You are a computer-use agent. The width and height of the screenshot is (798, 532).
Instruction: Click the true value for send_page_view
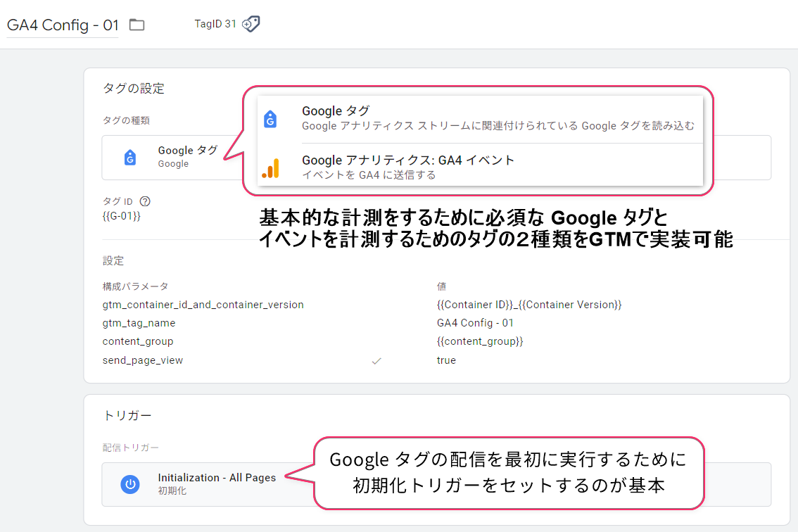click(446, 360)
